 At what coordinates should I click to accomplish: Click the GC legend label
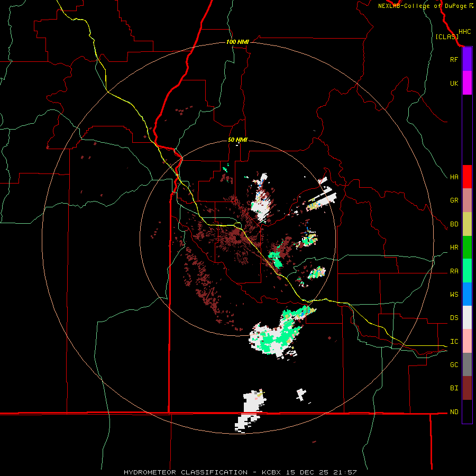(x=454, y=365)
